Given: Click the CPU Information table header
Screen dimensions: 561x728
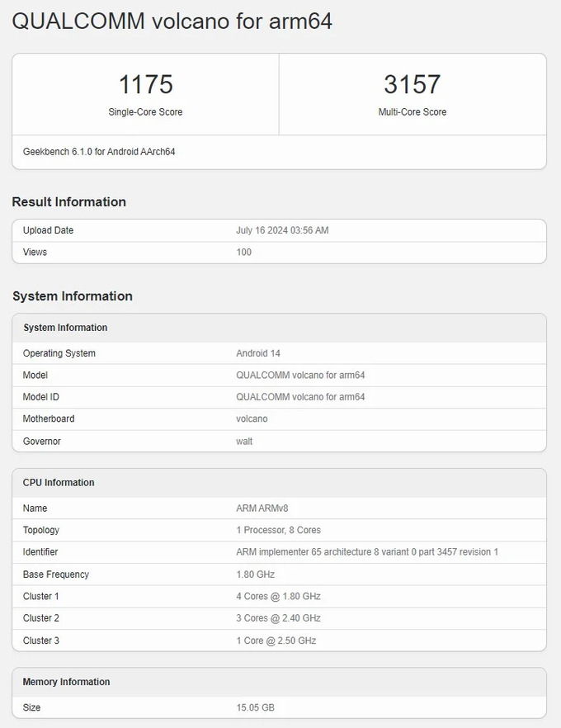Looking at the screenshot, I should tap(59, 482).
